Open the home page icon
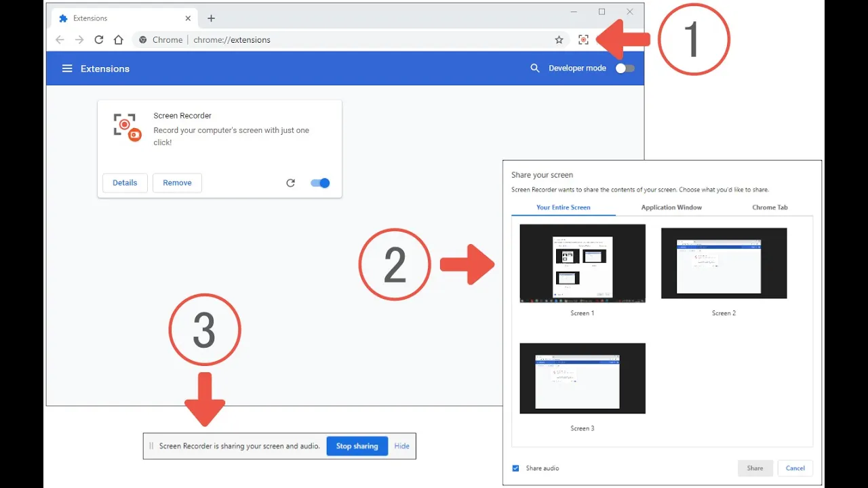The image size is (868, 488). (x=119, y=40)
